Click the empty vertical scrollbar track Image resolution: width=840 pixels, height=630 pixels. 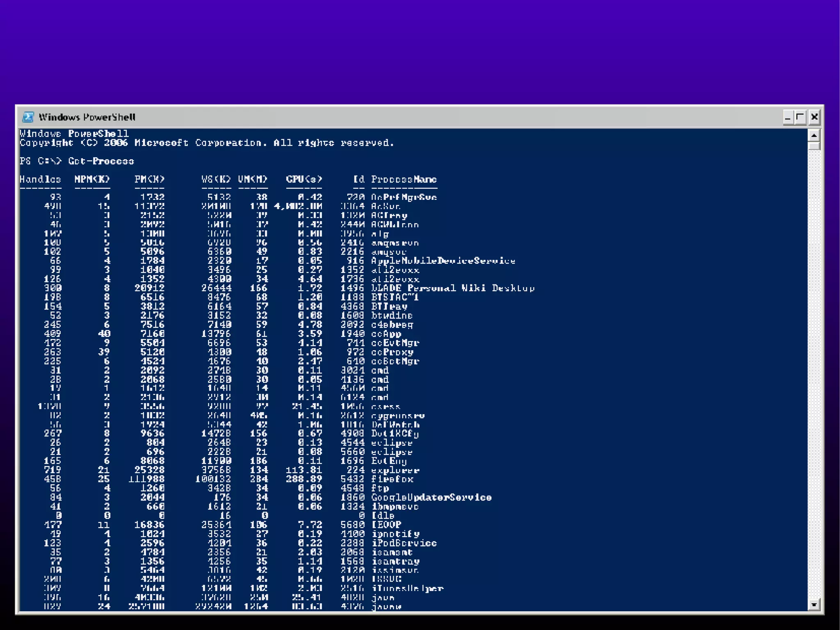(814, 369)
